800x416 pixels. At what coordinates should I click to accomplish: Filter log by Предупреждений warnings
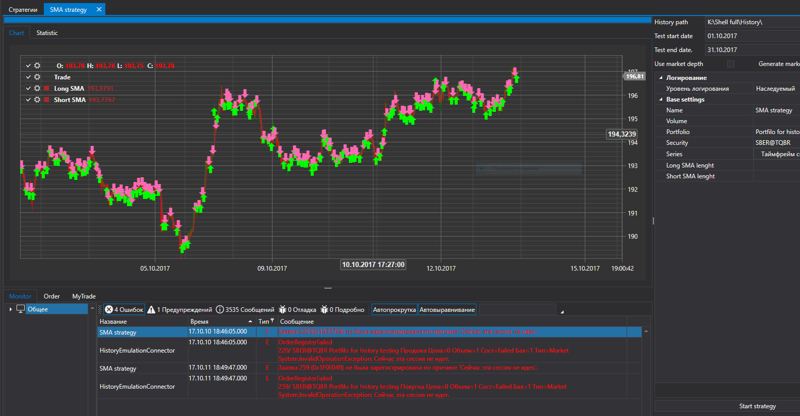pyautogui.click(x=179, y=310)
